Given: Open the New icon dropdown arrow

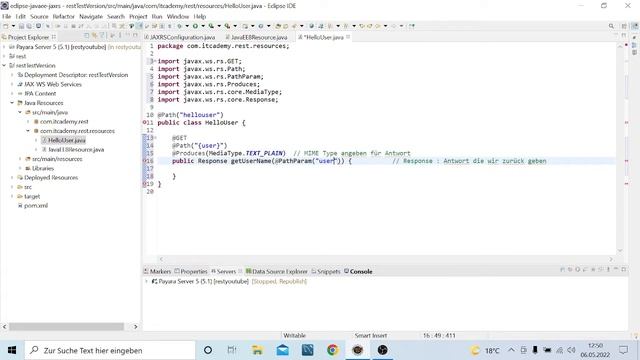Looking at the screenshot, I should click(13, 26).
